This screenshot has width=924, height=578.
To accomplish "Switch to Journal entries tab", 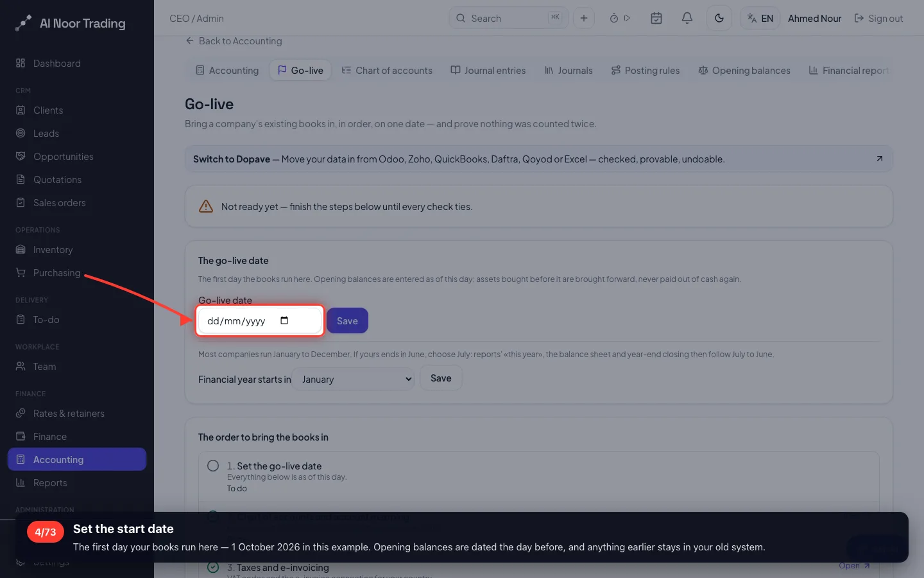I will click(x=488, y=70).
